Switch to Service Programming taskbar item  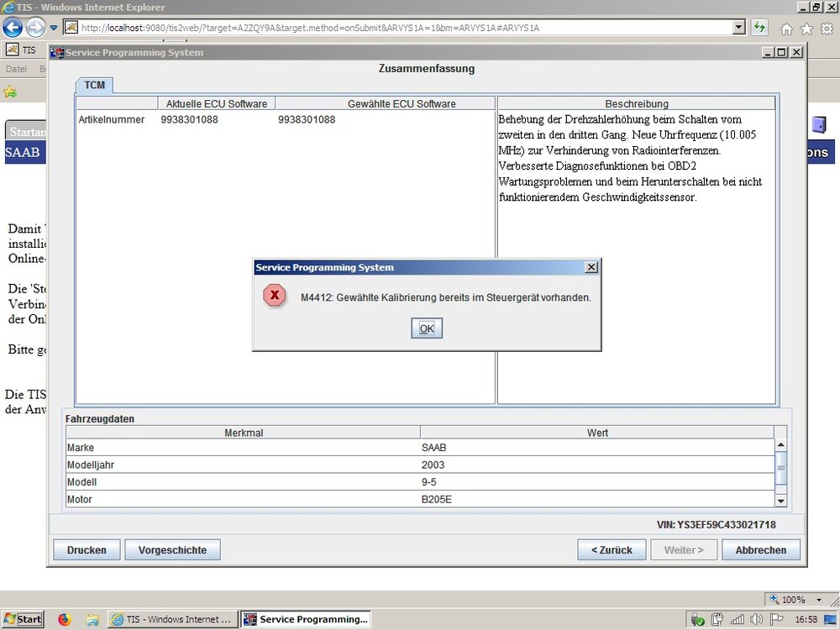(306, 619)
